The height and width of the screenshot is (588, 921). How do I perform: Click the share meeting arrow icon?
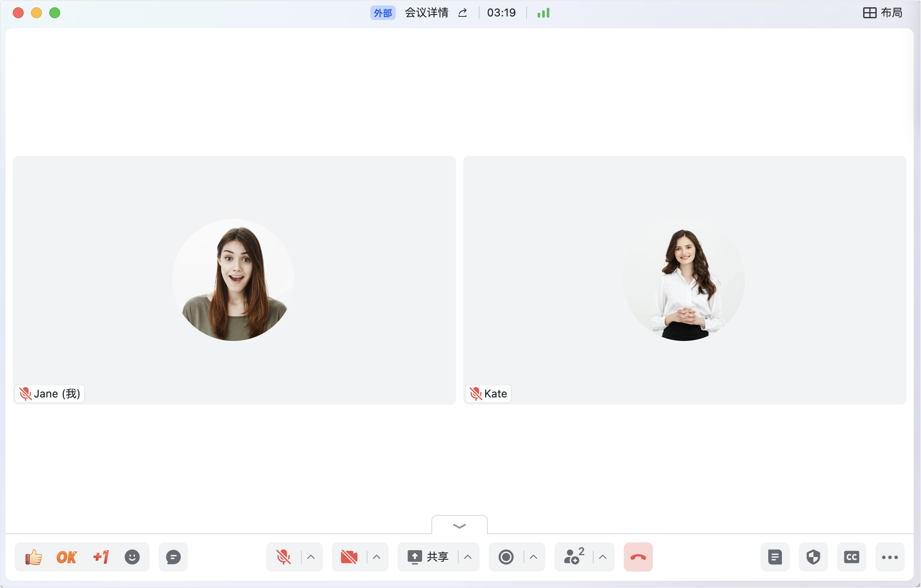463,13
